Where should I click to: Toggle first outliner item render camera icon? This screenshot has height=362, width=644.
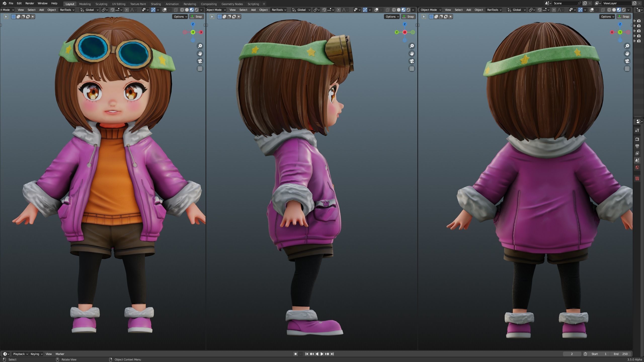click(x=639, y=21)
